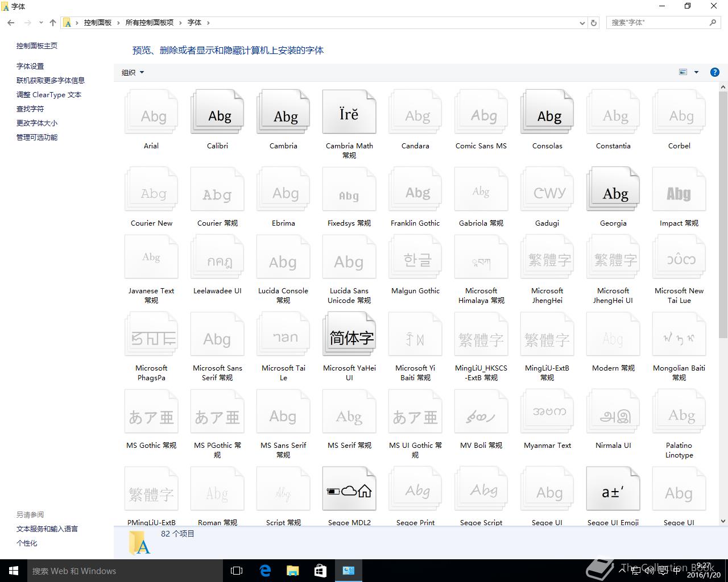728x582 pixels.
Task: Click the view layout icon in toolbar
Action: coord(683,72)
